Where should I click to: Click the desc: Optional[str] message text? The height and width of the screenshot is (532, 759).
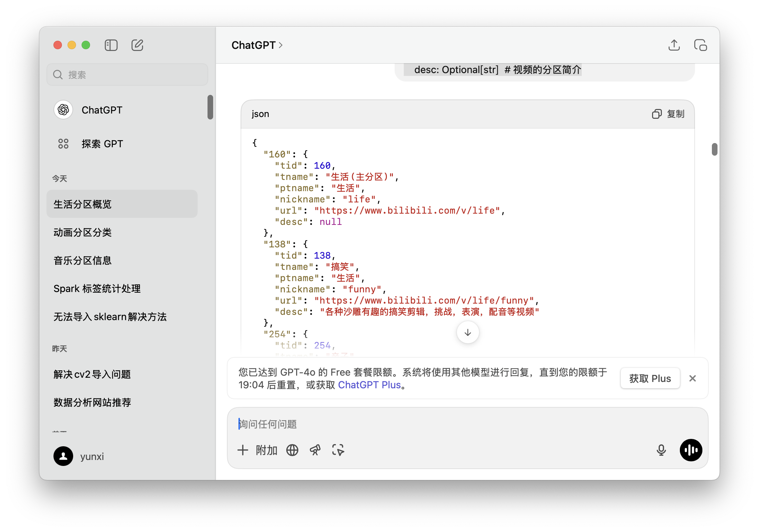(497, 70)
